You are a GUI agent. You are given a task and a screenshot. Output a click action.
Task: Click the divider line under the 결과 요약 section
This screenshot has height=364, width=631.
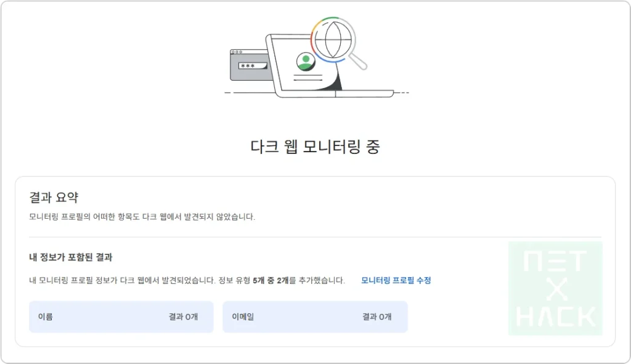click(315, 237)
